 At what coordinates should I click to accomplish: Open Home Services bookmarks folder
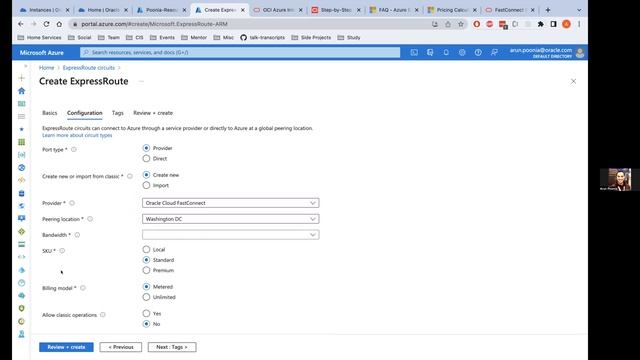click(40, 38)
